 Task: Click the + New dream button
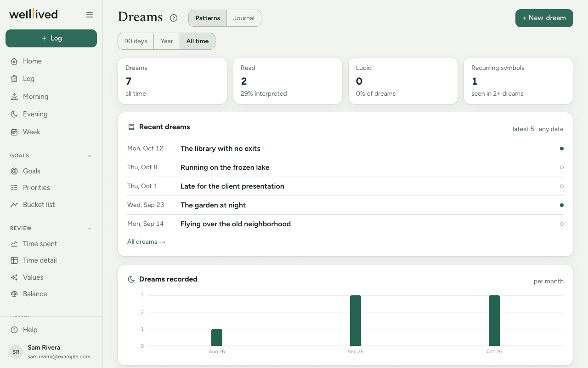(544, 18)
